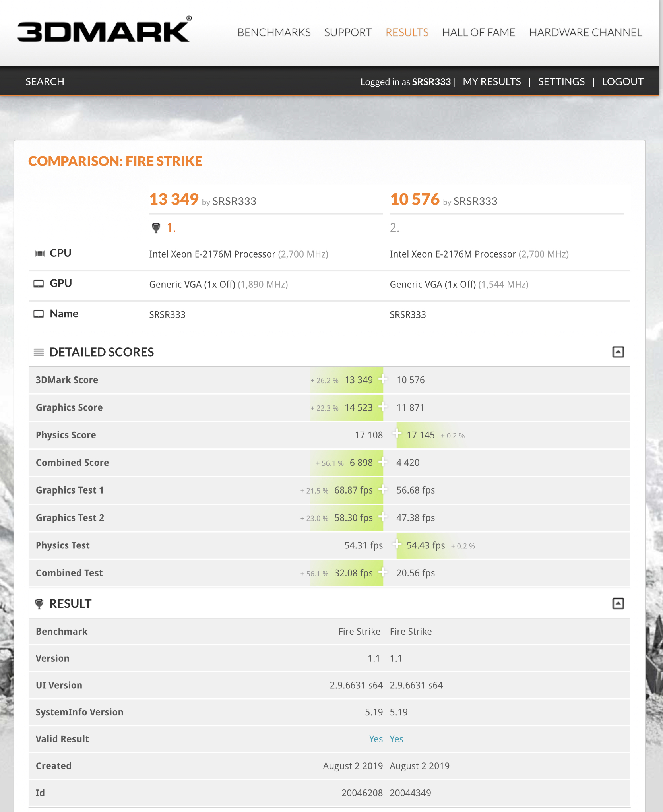Screen dimensions: 663x812
Task: Click the second Valid Result Yes link
Action: [x=396, y=739]
